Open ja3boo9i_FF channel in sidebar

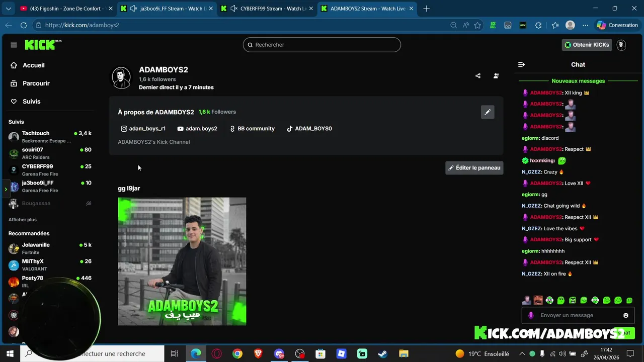[x=50, y=187]
